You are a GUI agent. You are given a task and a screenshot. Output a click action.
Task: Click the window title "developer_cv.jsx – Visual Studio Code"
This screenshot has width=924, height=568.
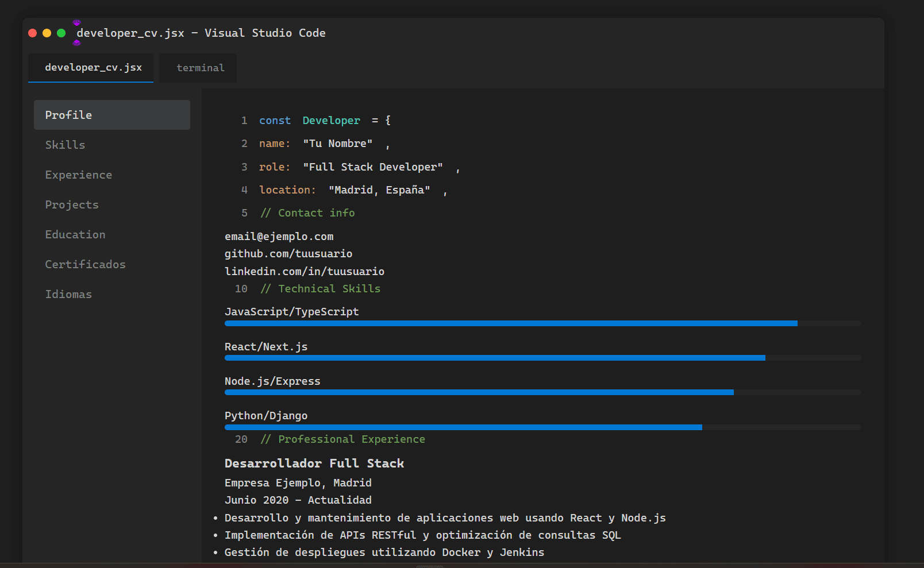[x=201, y=33]
